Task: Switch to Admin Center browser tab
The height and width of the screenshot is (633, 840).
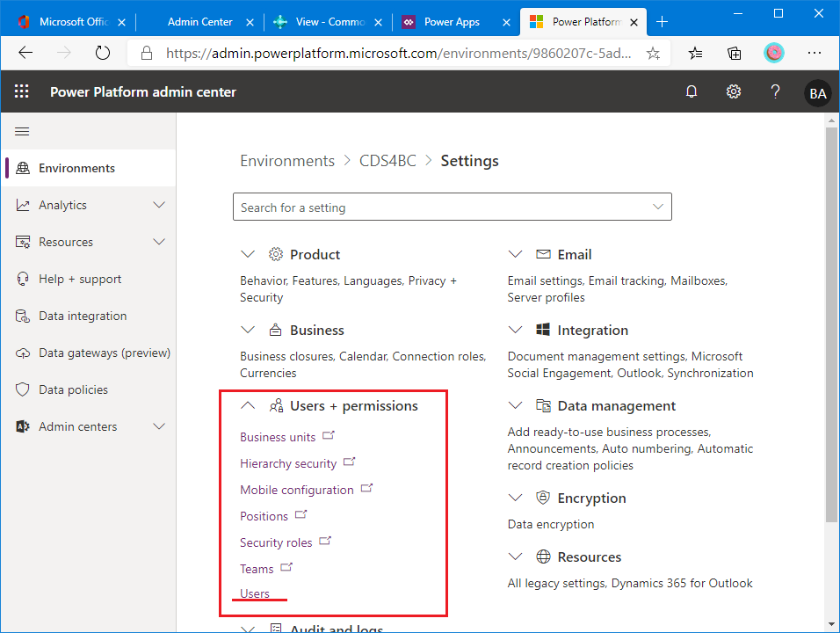Action: [199, 22]
